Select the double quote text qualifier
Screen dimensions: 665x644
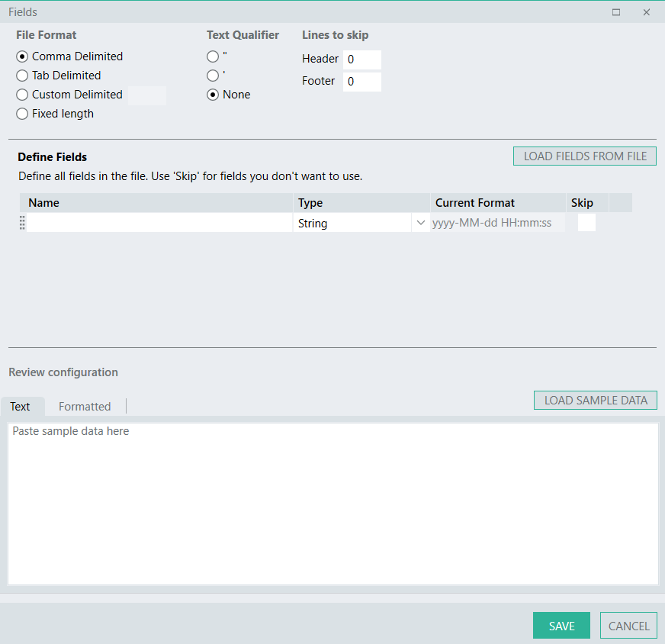tap(213, 56)
